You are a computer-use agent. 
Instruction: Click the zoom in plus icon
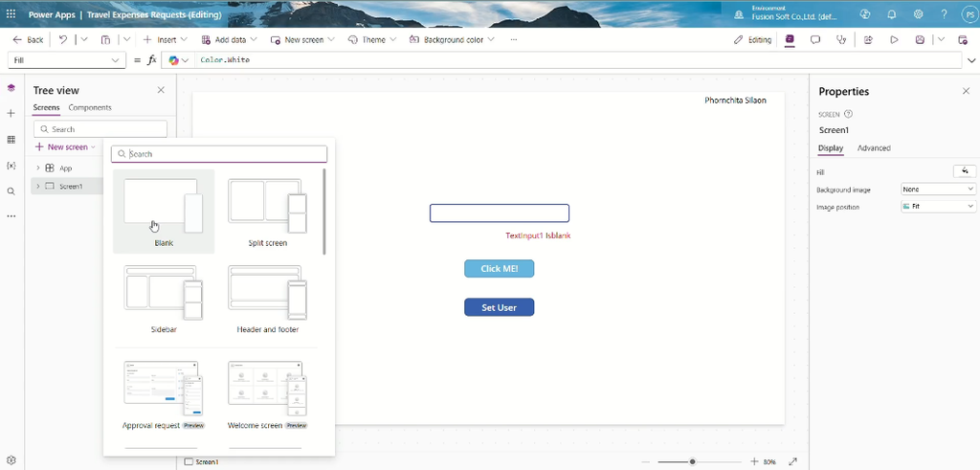tap(754, 462)
